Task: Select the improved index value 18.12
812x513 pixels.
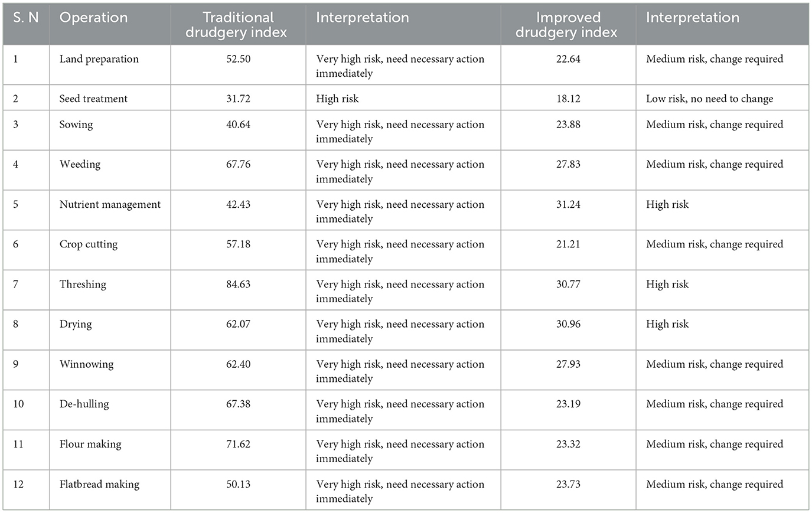Action: 568,99
